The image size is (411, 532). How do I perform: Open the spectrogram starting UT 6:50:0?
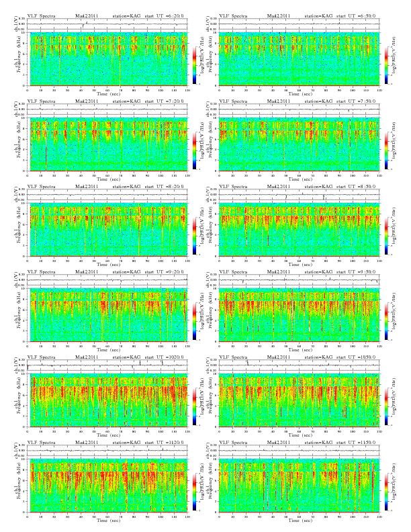(299, 59)
